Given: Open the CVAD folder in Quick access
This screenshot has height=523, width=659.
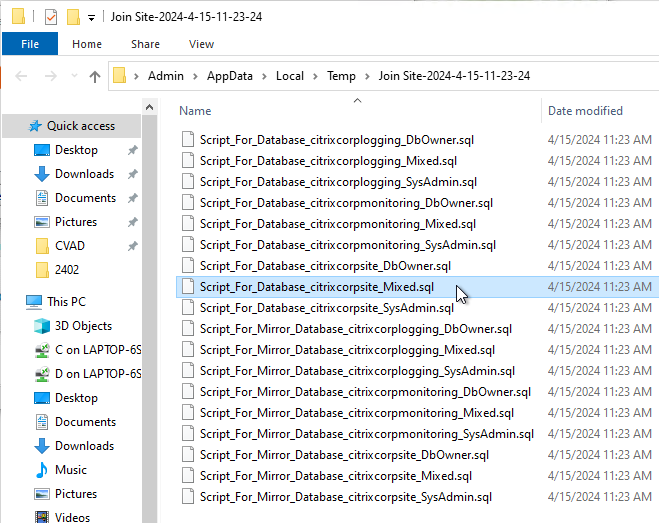Looking at the screenshot, I should coord(70,246).
